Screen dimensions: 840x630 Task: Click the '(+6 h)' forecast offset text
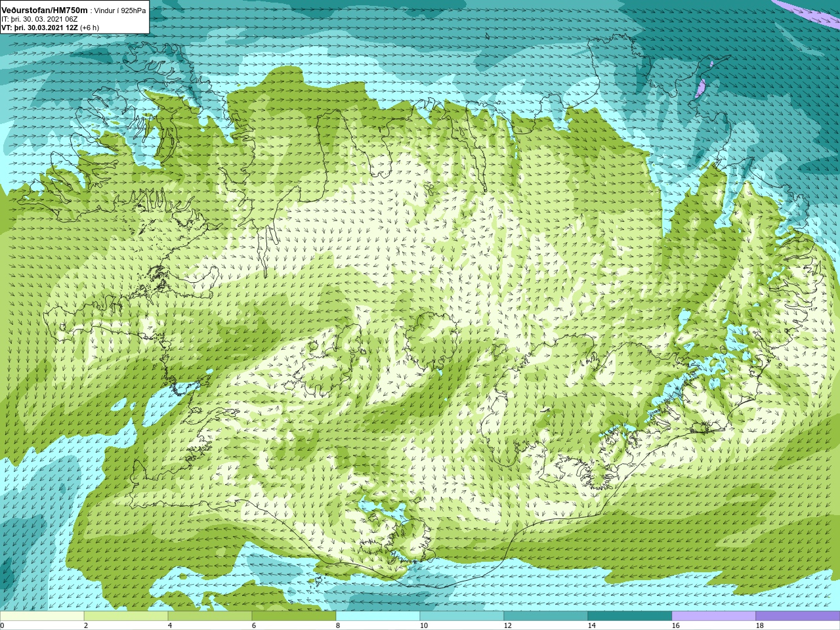(89, 28)
